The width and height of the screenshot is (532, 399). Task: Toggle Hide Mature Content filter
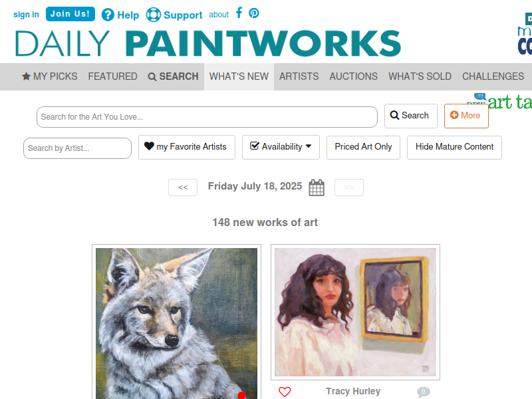454,147
